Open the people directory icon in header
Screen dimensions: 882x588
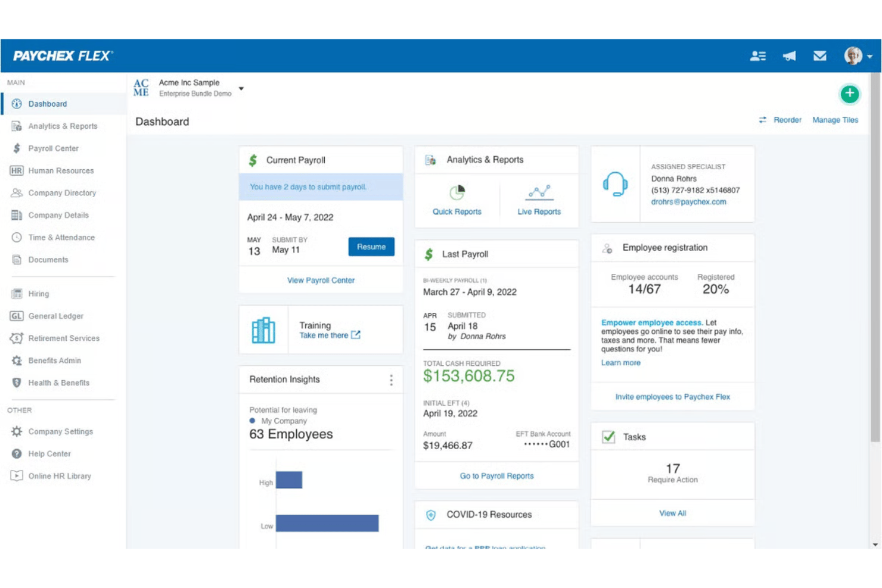coord(758,56)
